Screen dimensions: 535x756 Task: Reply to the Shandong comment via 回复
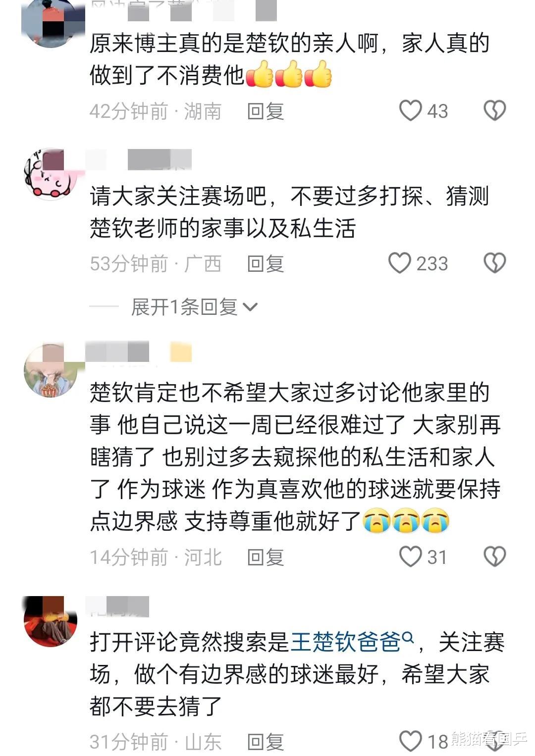265,742
